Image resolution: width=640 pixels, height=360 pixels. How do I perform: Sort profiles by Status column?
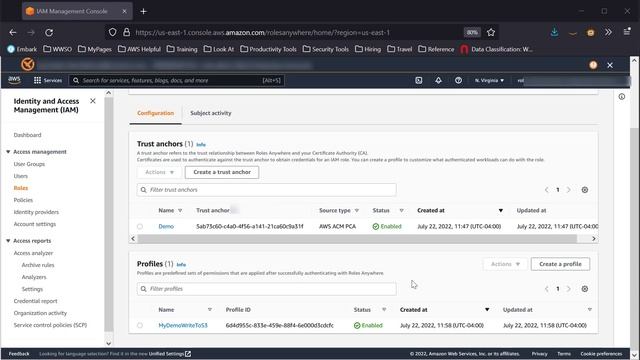(384, 310)
